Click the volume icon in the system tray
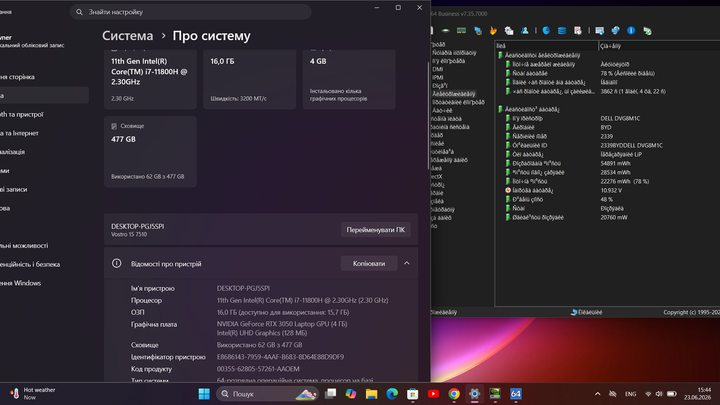The image size is (720, 405). (x=659, y=394)
